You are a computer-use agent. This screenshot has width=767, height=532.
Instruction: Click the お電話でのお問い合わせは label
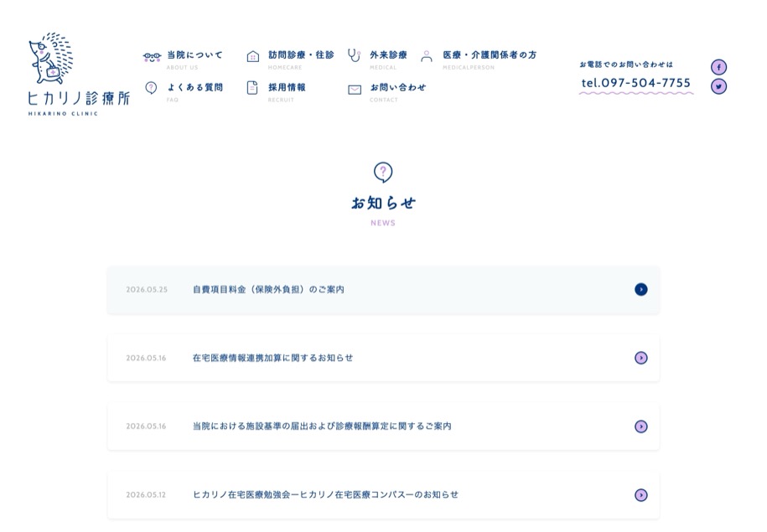tap(626, 64)
